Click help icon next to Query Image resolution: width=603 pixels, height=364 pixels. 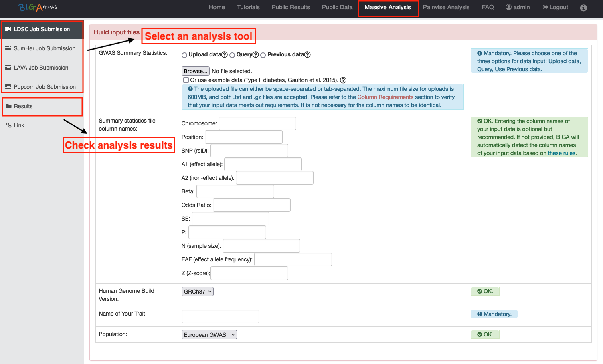coord(256,55)
